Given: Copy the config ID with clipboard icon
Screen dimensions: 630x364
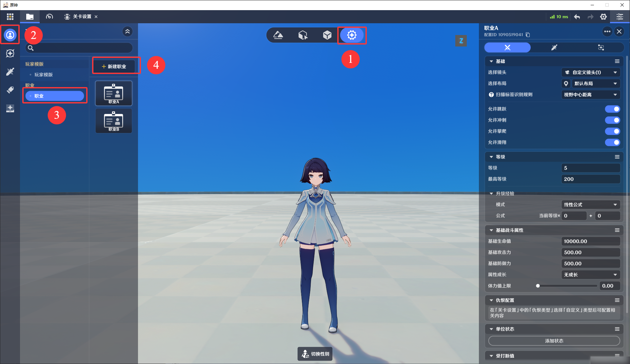Looking at the screenshot, I should point(528,35).
